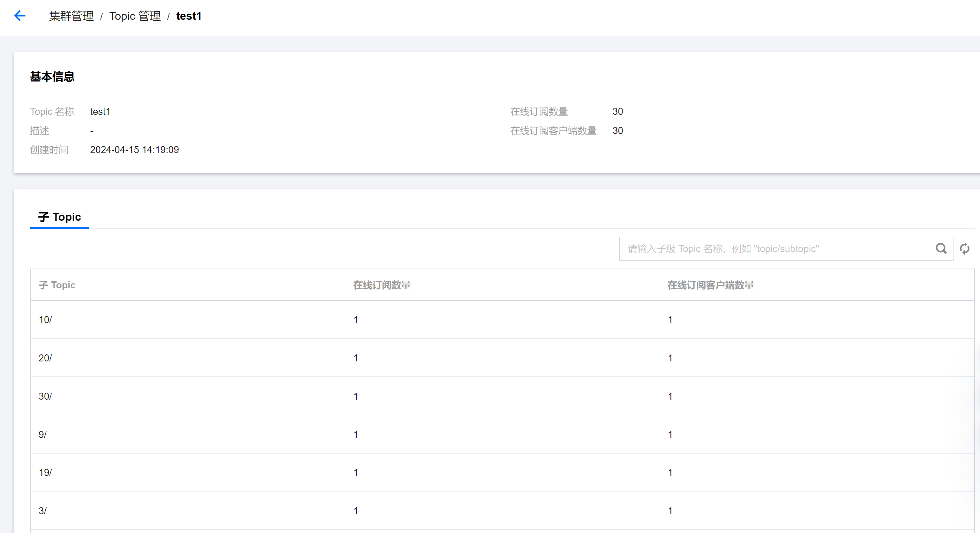Click the Topic 名称 label
This screenshot has width=980, height=533.
(x=52, y=112)
